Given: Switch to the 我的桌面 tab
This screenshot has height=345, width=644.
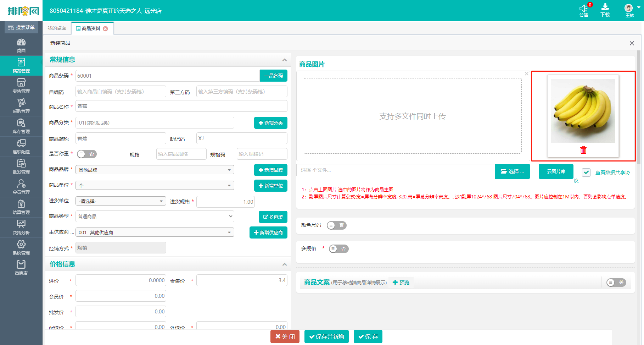Looking at the screenshot, I should [x=57, y=28].
